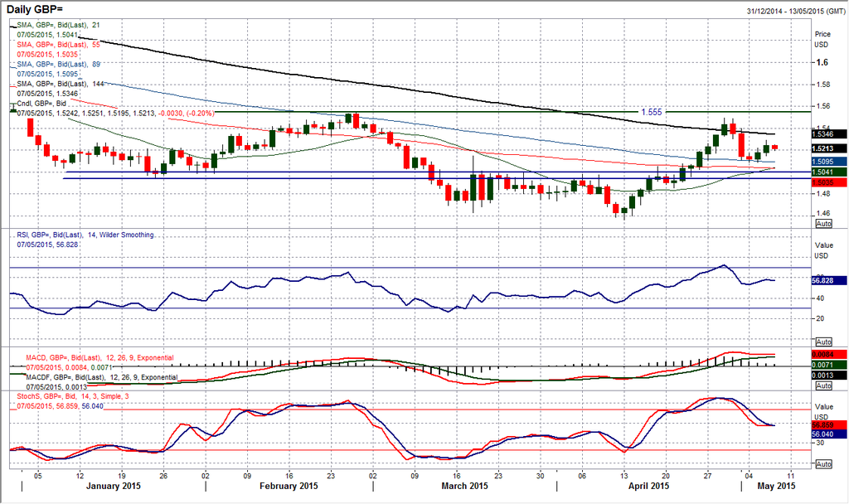849x504 pixels.
Task: Select the green MACD signal tag 0.0071
Action: (829, 365)
